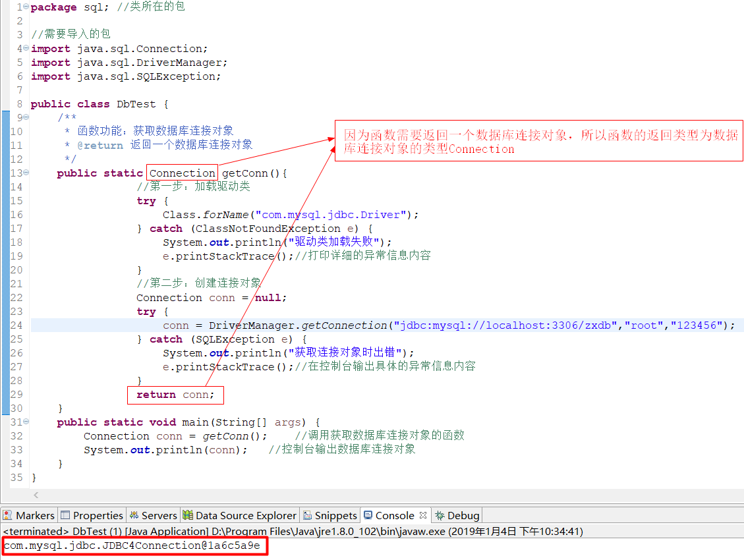Collapse the imports fold at line 4
Image resolution: width=744 pixels, height=560 pixels.
[26, 48]
